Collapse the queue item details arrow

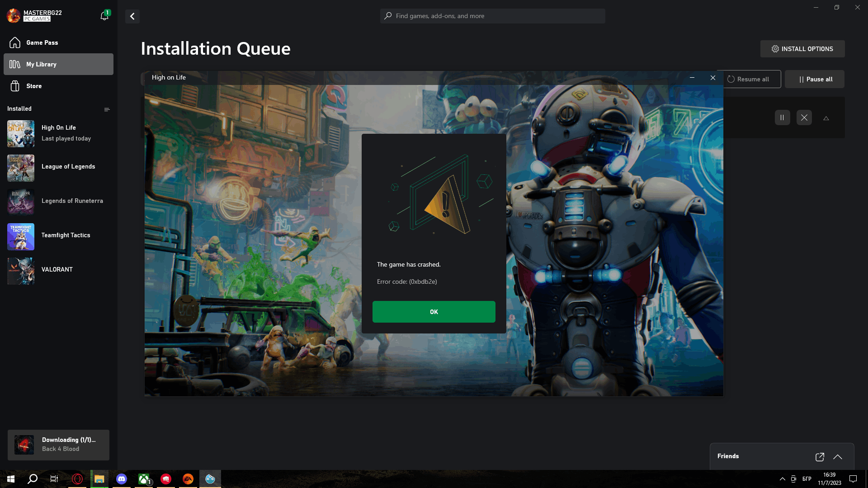coord(826,118)
